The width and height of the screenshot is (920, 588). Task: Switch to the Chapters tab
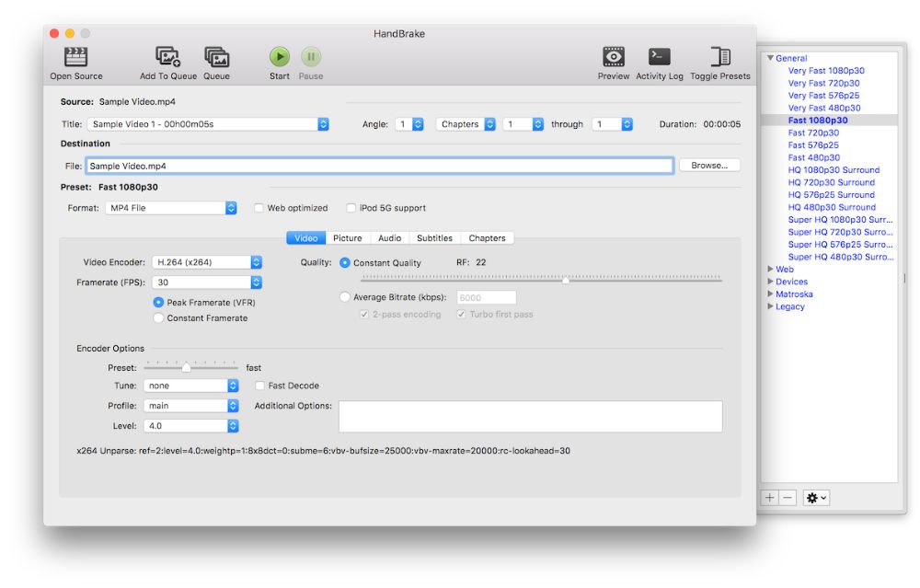[487, 237]
